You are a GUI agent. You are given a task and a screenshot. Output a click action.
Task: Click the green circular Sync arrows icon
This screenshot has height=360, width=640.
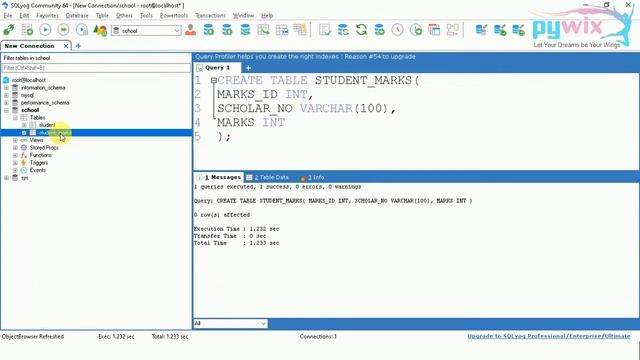pyautogui.click(x=361, y=30)
